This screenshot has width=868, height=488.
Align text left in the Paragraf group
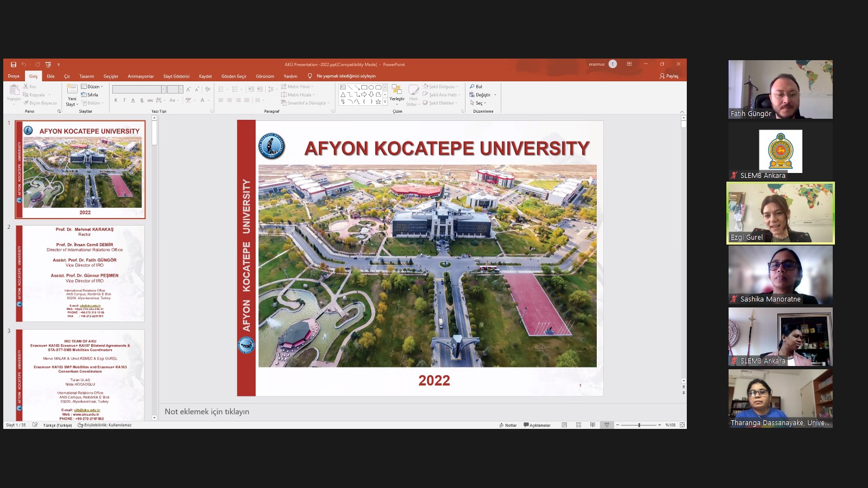(221, 100)
